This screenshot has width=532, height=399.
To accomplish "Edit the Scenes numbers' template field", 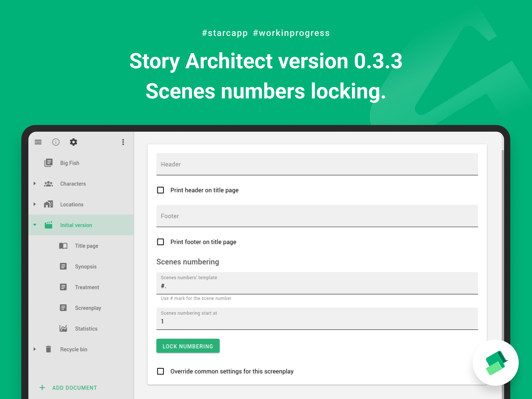I will pyautogui.click(x=317, y=283).
